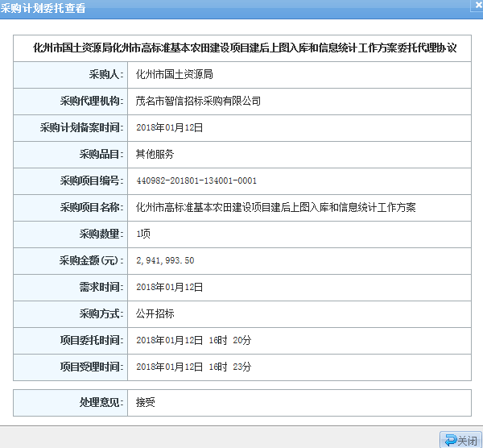Viewport: 483px width, 448px height.
Task: Click project number 440982-201801-134001-0001
Action: tap(196, 180)
